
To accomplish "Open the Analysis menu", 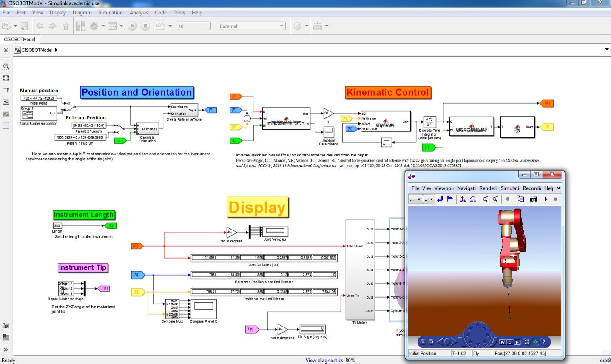I will (139, 12).
